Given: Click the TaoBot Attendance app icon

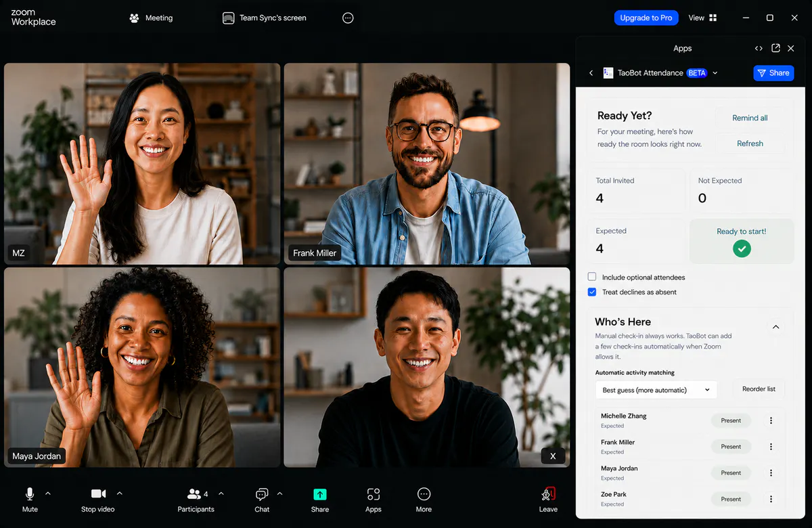Looking at the screenshot, I should click(x=608, y=73).
